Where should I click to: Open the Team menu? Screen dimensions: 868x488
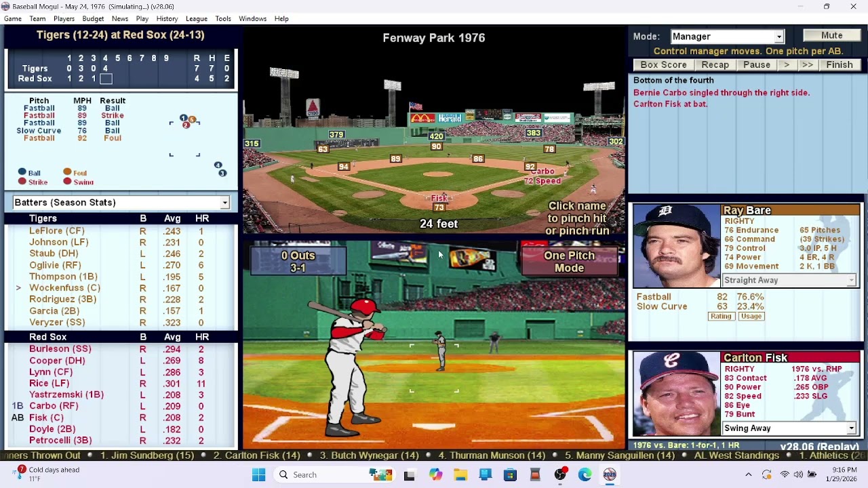click(x=37, y=18)
